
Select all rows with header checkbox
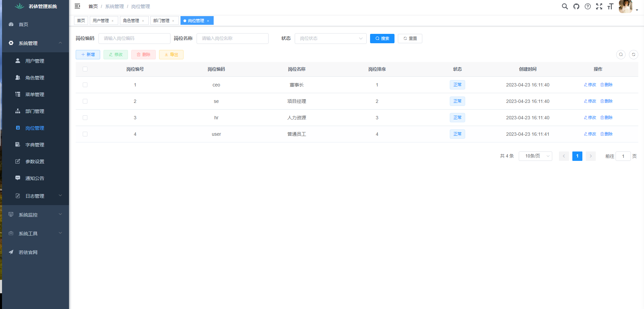[85, 69]
